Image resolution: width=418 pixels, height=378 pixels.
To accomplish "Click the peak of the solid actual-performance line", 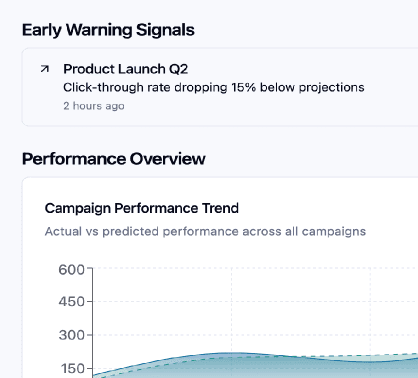I will pos(232,353).
